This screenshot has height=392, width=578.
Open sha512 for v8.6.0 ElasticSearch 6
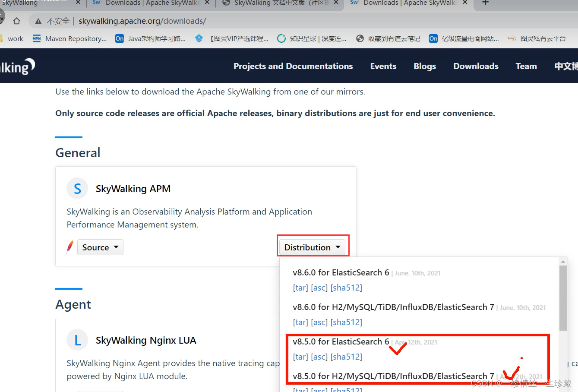coord(346,288)
